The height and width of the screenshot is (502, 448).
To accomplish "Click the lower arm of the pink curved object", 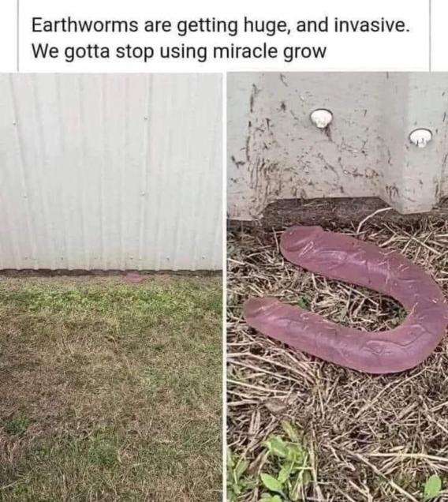I will (x=333, y=336).
